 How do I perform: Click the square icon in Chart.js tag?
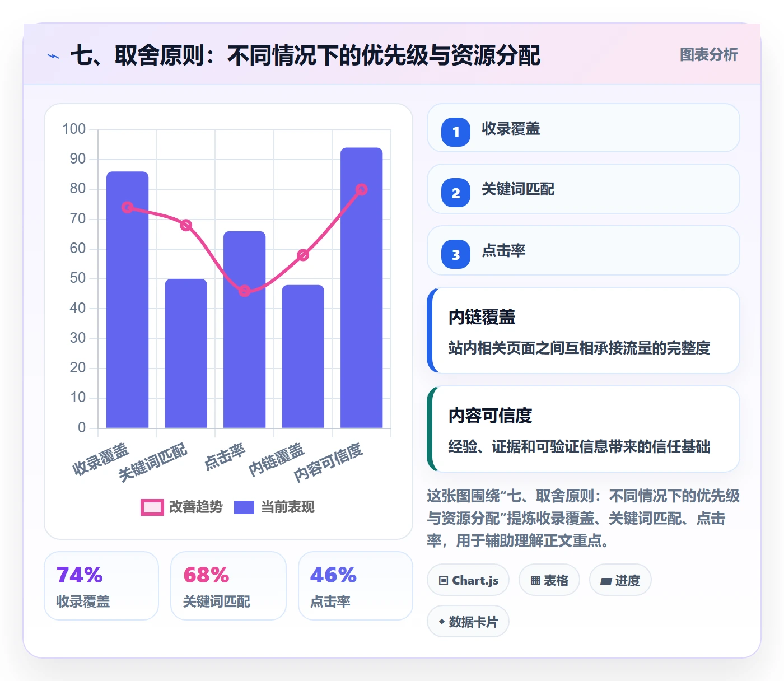pos(444,581)
